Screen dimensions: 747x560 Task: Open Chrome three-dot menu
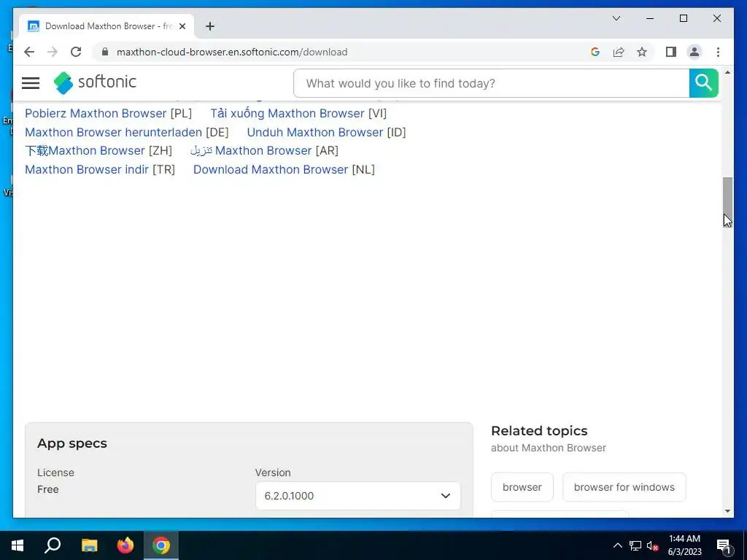point(718,52)
